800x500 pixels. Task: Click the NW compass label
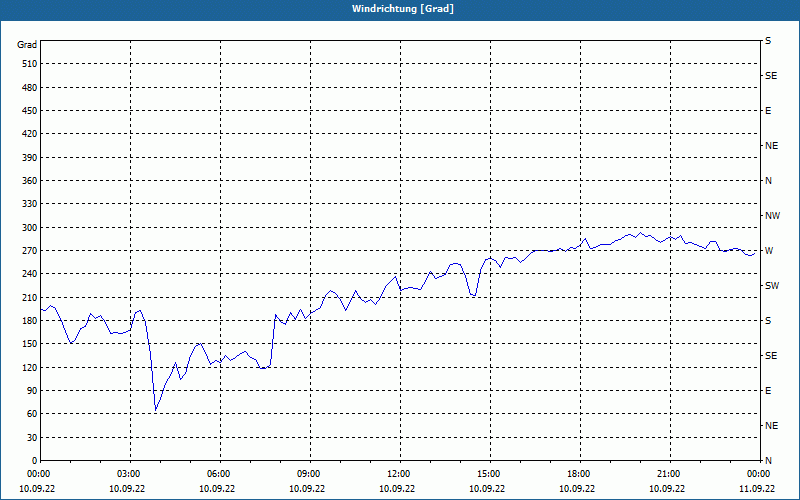tap(772, 216)
